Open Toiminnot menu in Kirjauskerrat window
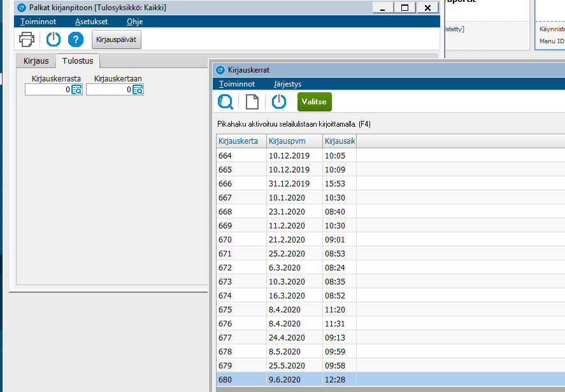 coord(237,84)
